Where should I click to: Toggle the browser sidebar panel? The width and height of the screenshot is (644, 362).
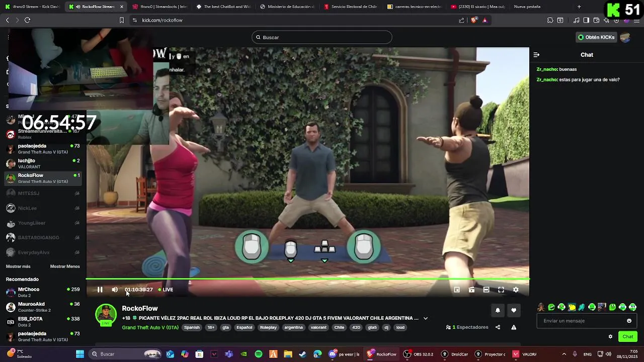point(586,20)
